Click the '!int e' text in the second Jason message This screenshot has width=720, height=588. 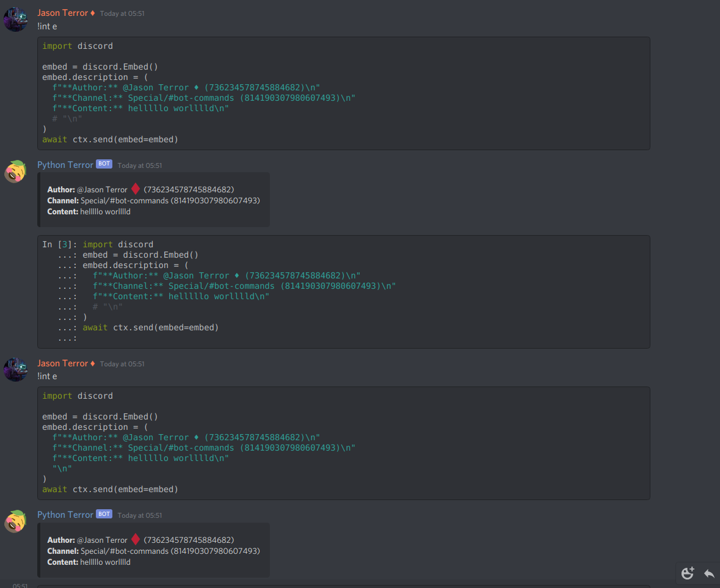47,376
